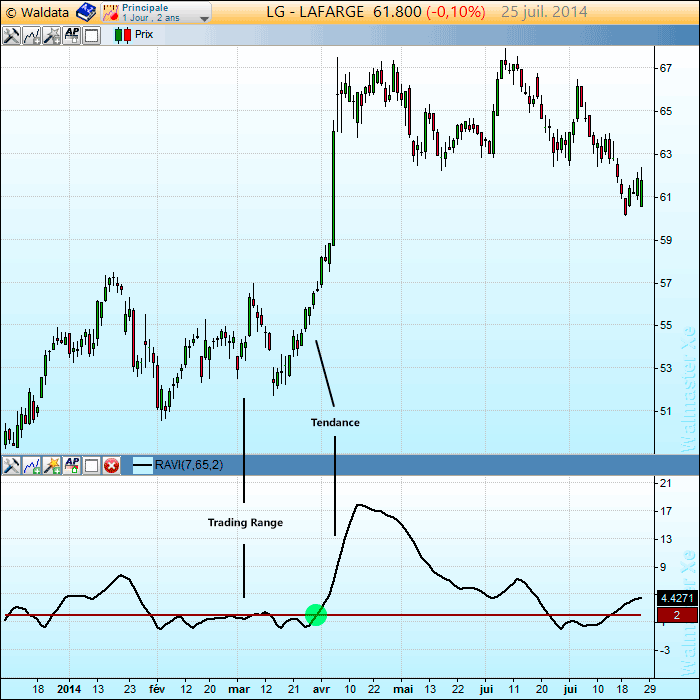Click the 61.800 last price value
700x700 pixels.
click(x=397, y=12)
